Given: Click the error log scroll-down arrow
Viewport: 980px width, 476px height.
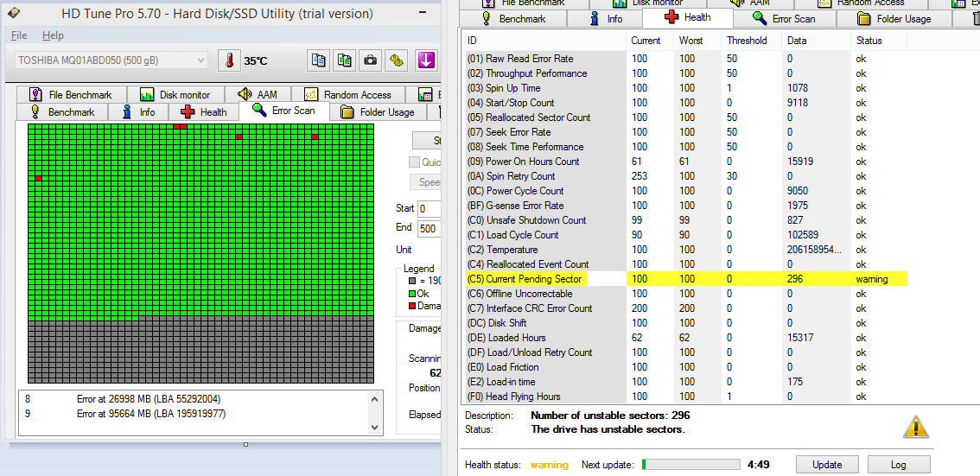Looking at the screenshot, I should tap(374, 428).
